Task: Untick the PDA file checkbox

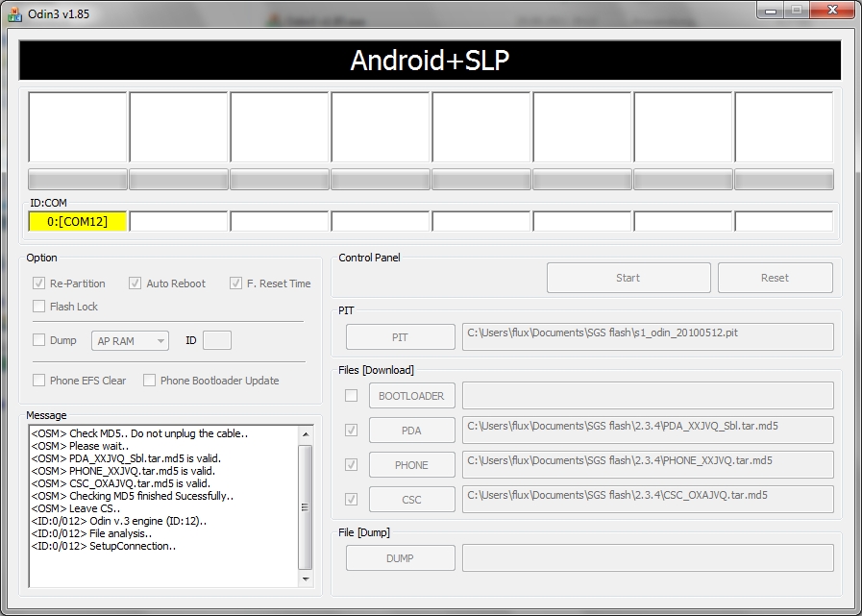Action: pyautogui.click(x=351, y=431)
